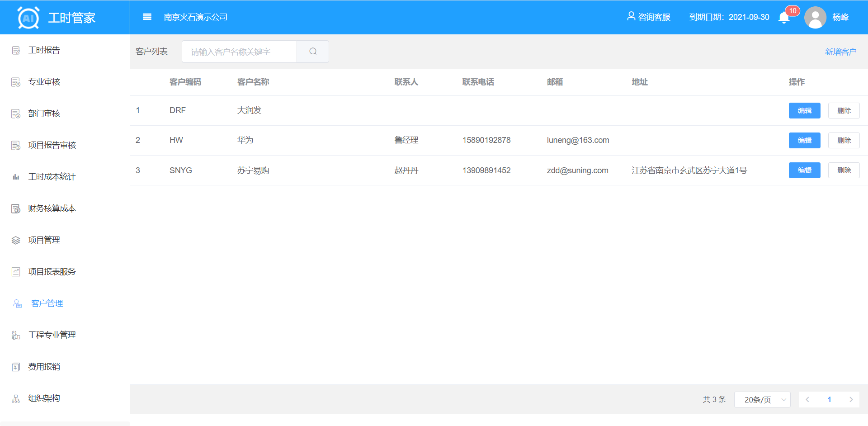Image resolution: width=868 pixels, height=426 pixels.
Task: Click the user avatar icon
Action: (x=815, y=18)
